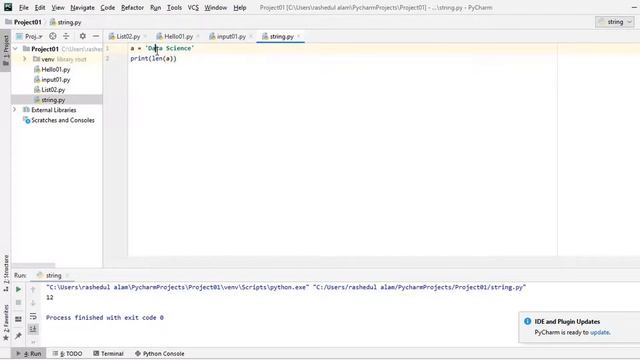Select the string.py editor tab
This screenshot has height=360, width=640.
tap(281, 36)
